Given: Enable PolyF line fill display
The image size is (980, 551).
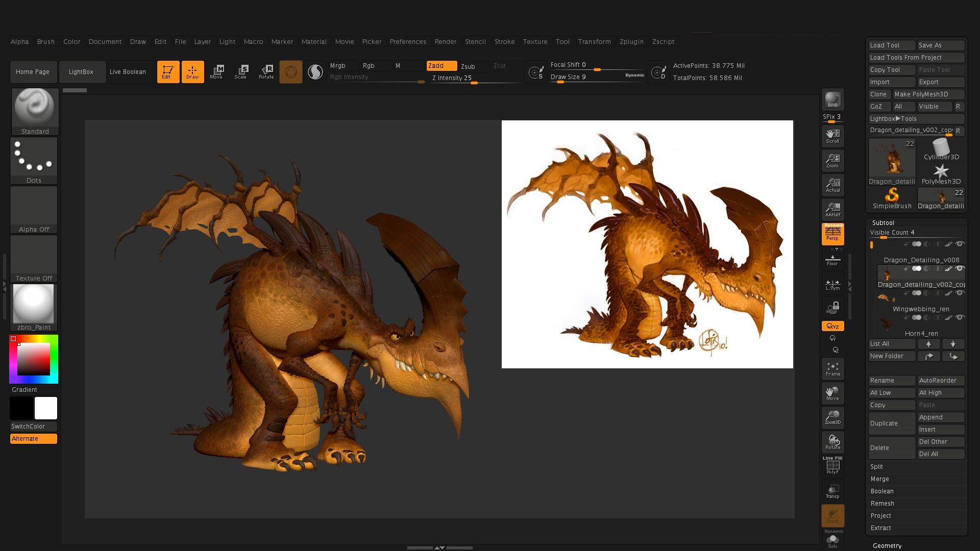Looking at the screenshot, I should (x=832, y=466).
